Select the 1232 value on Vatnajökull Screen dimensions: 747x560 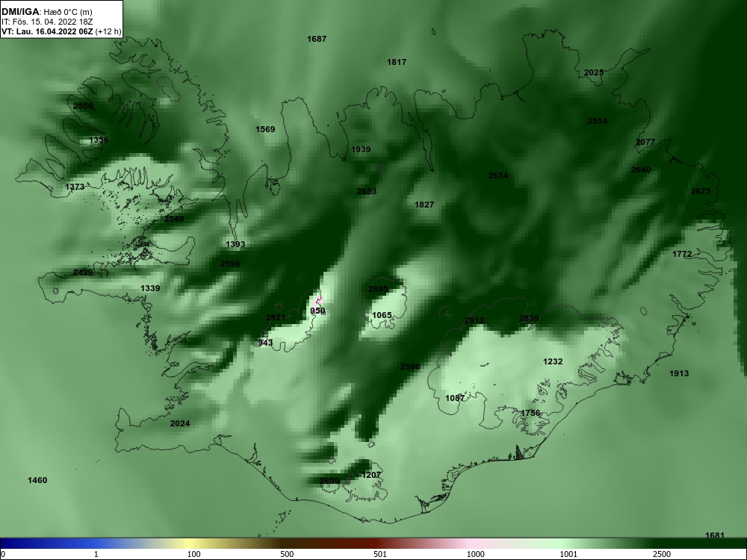pyautogui.click(x=553, y=361)
